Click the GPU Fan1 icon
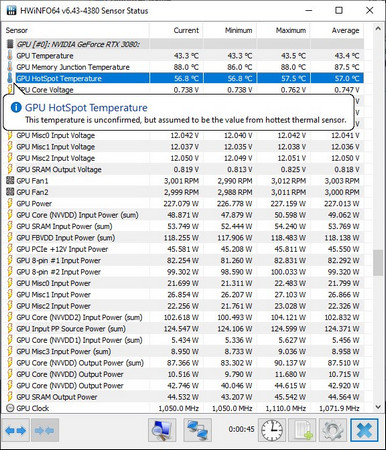The image size is (386, 450). click(x=10, y=181)
